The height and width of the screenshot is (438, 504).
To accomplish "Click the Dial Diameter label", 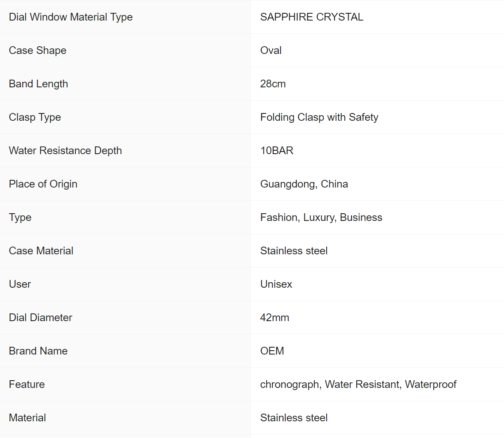I will [x=41, y=318].
